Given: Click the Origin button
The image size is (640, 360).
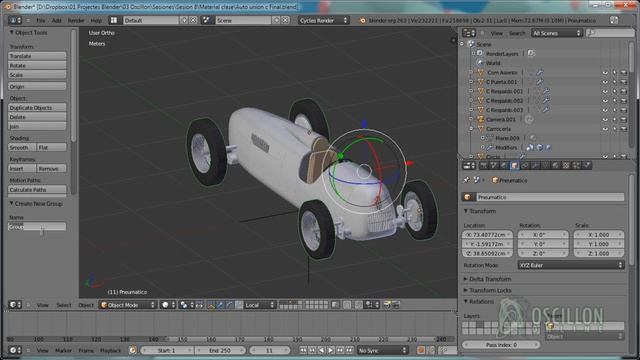Looking at the screenshot, I should 37,87.
